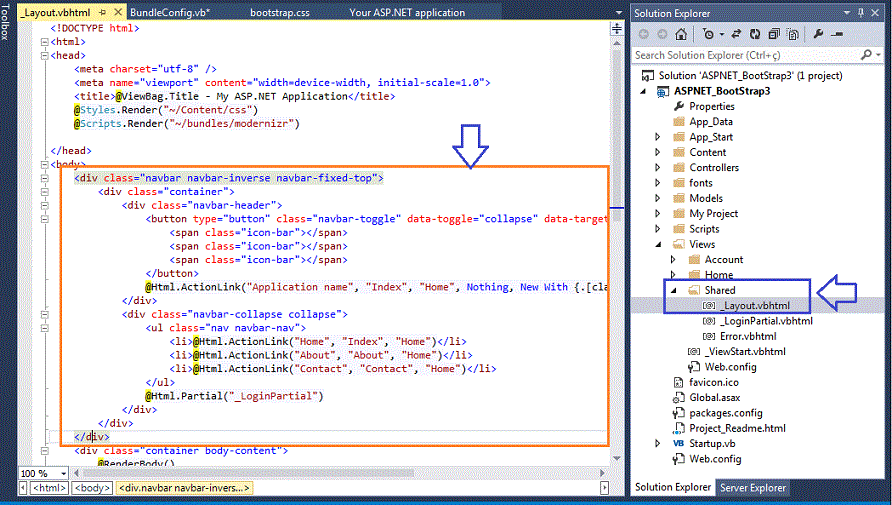
Task: Click the Collapse All icon in Solution Explorer
Action: pyautogui.click(x=774, y=34)
